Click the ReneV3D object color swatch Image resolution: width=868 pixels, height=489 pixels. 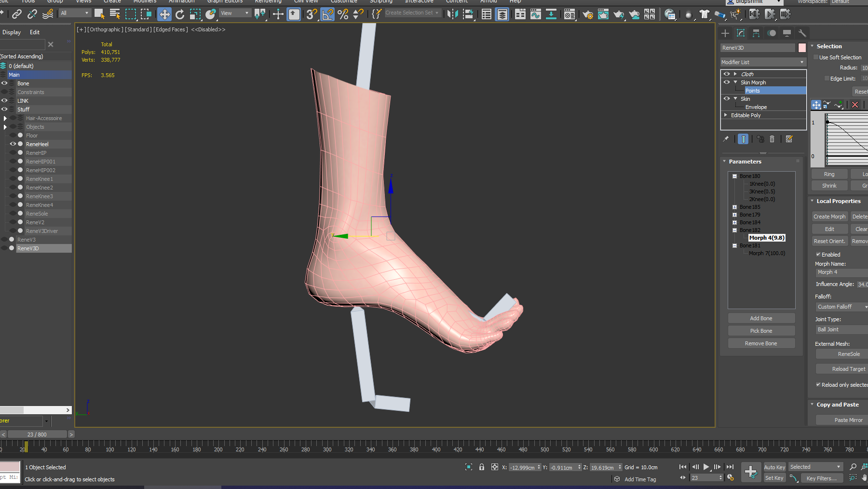[x=802, y=48]
